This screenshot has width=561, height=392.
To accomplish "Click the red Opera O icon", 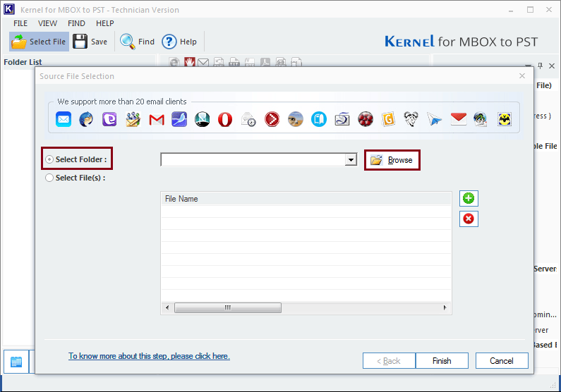I will pyautogui.click(x=225, y=120).
